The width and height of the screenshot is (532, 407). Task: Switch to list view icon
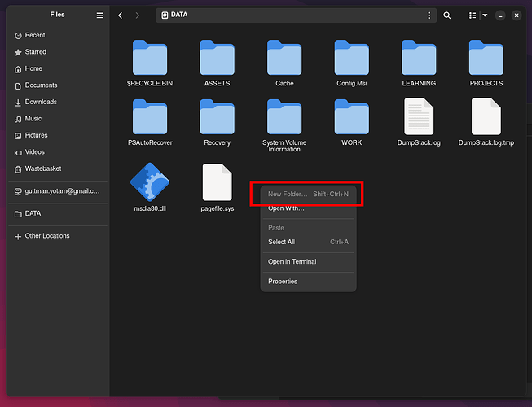pyautogui.click(x=473, y=15)
